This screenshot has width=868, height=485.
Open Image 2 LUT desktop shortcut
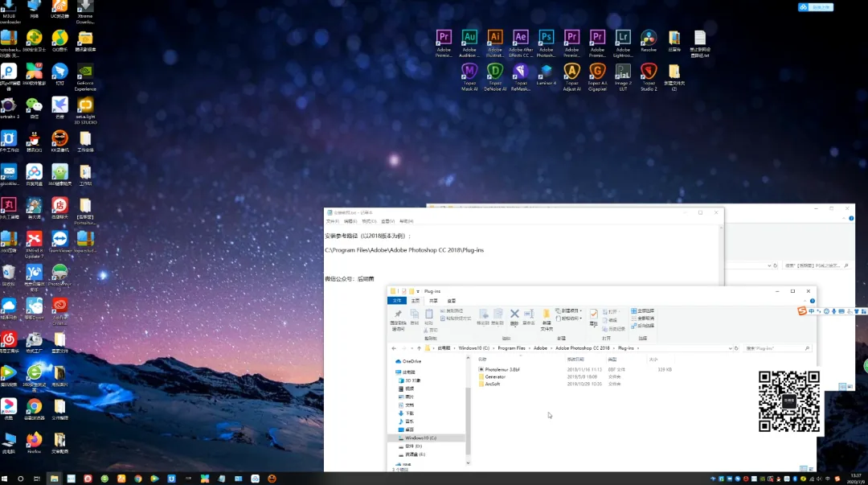[x=623, y=76]
